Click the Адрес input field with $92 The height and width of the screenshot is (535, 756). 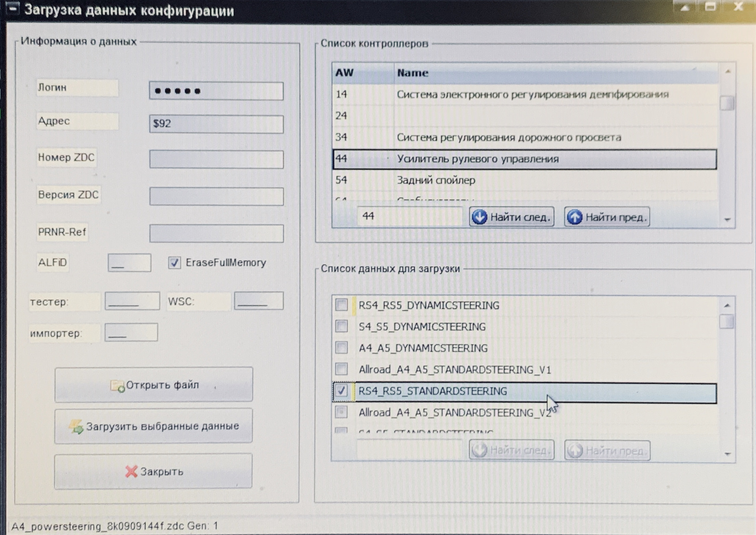[x=216, y=124]
